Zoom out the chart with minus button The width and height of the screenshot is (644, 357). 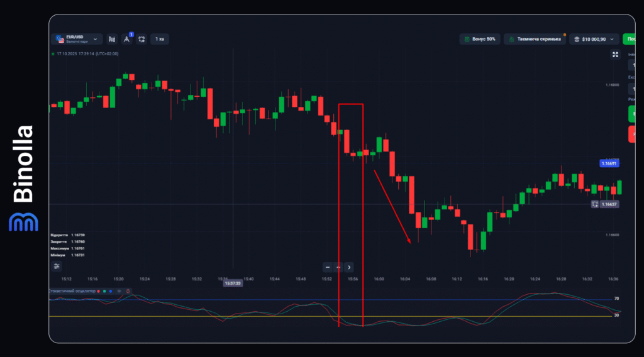(327, 267)
